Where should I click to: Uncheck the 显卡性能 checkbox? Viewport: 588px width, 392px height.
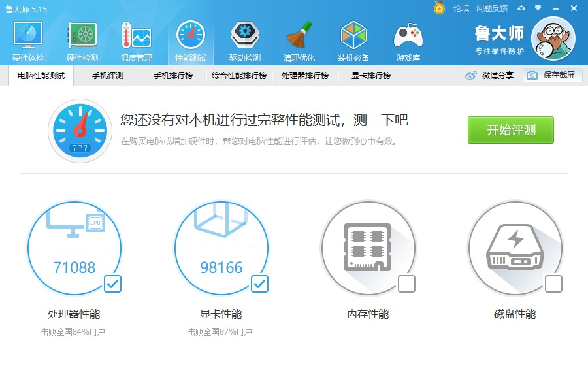(259, 284)
